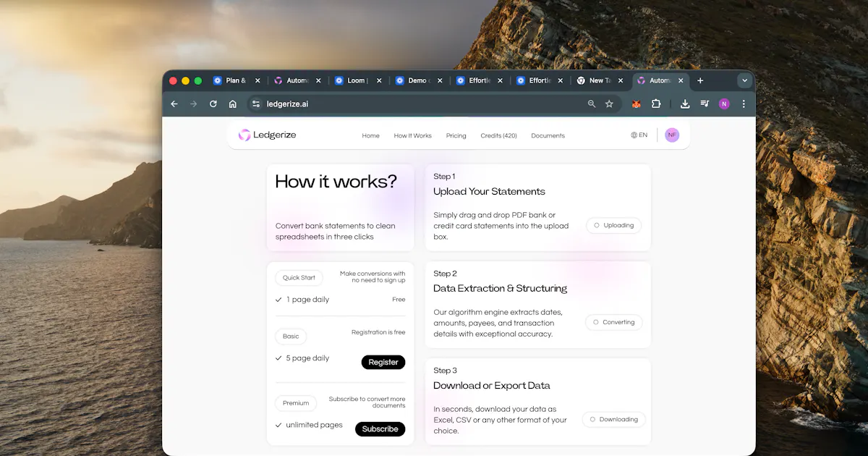
Task: Open the Extensions puzzle icon
Action: pos(656,104)
